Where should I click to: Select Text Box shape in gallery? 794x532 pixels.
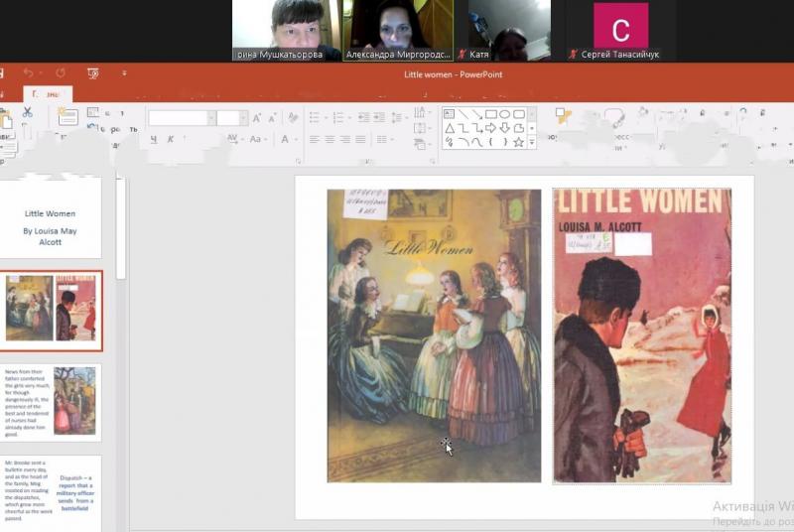point(450,114)
